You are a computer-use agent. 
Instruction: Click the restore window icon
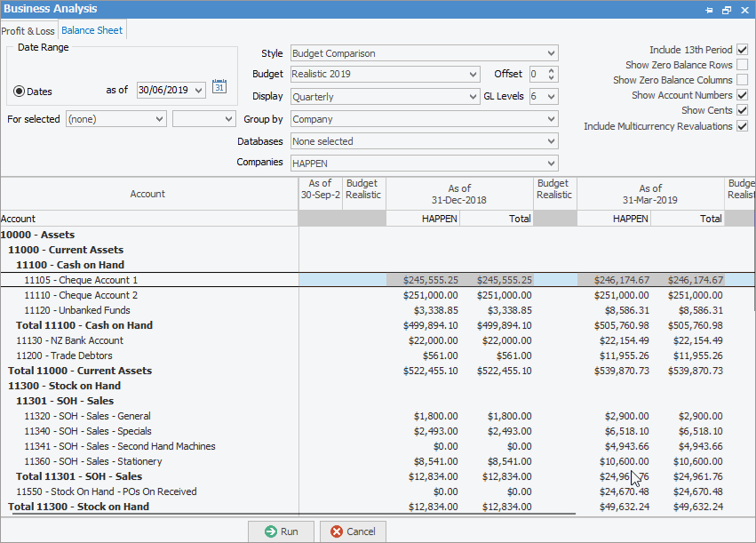726,10
